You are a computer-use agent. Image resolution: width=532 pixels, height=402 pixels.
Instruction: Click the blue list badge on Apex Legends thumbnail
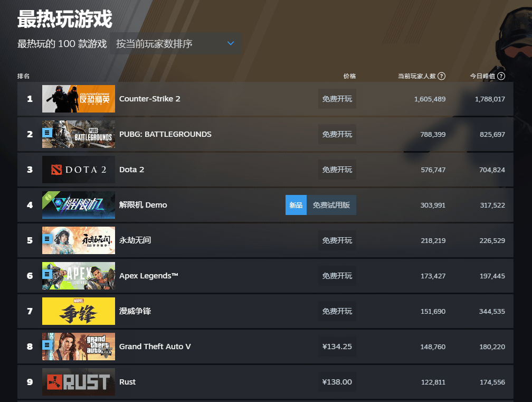click(x=47, y=274)
